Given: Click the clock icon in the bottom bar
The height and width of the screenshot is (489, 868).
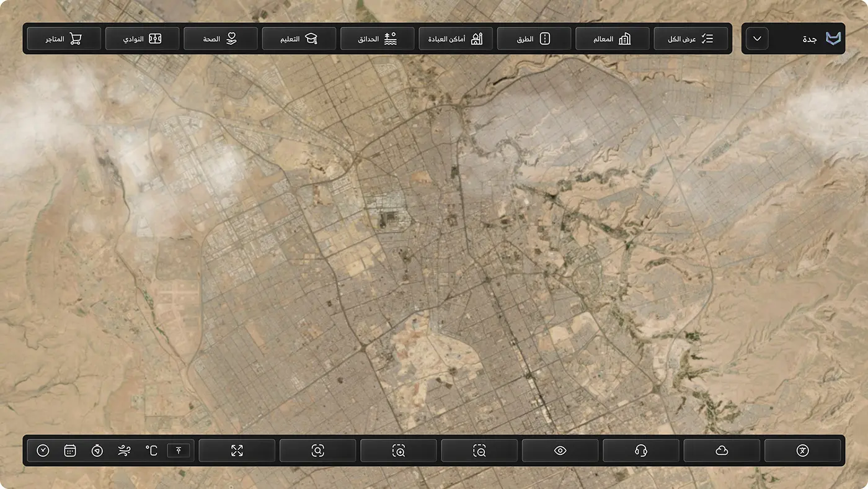Looking at the screenshot, I should click(43, 451).
